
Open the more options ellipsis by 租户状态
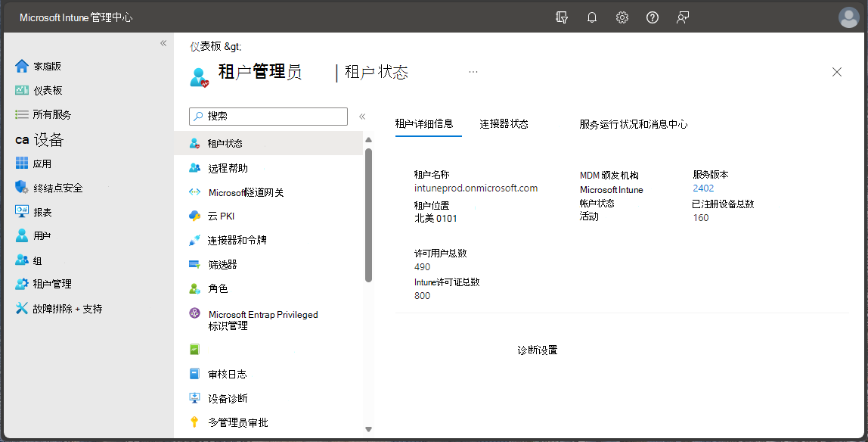(x=473, y=72)
